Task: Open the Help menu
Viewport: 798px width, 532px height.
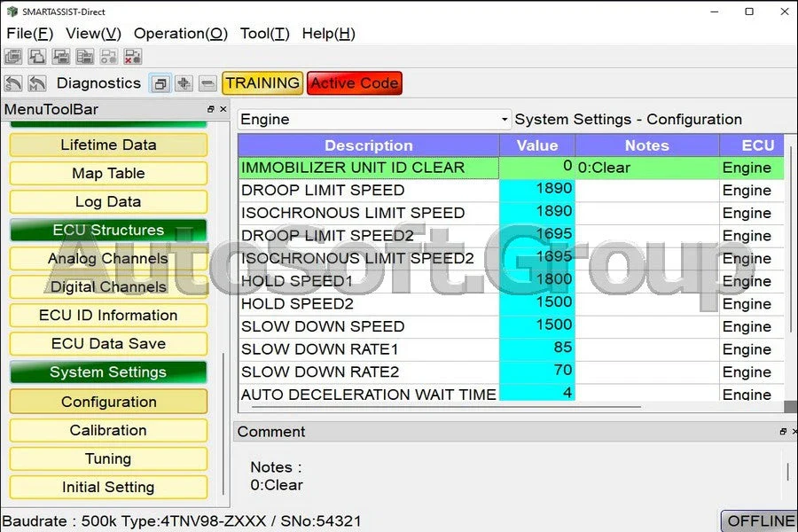Action: tap(329, 34)
